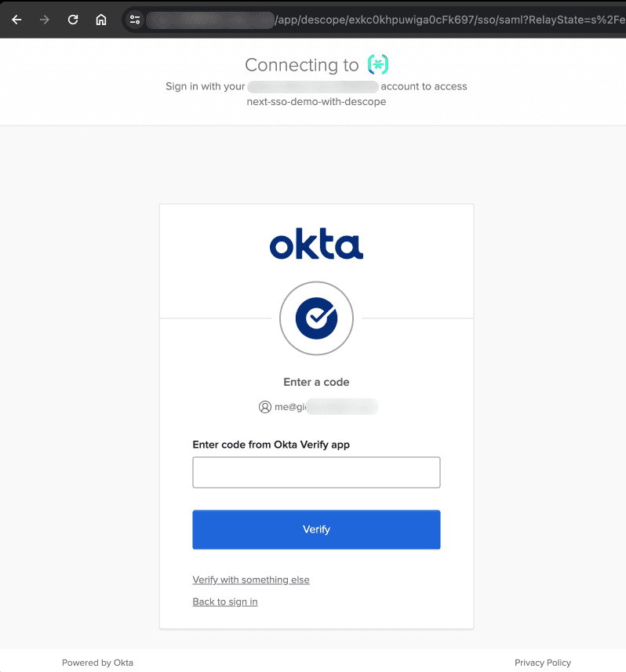Click the Descope app logo icon
This screenshot has height=672, width=626.
(378, 65)
